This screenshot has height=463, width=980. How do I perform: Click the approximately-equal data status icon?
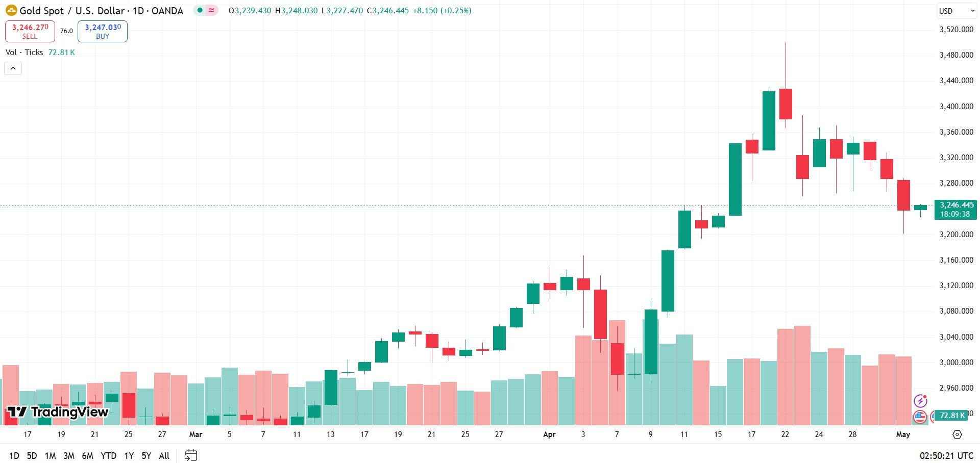(211, 10)
